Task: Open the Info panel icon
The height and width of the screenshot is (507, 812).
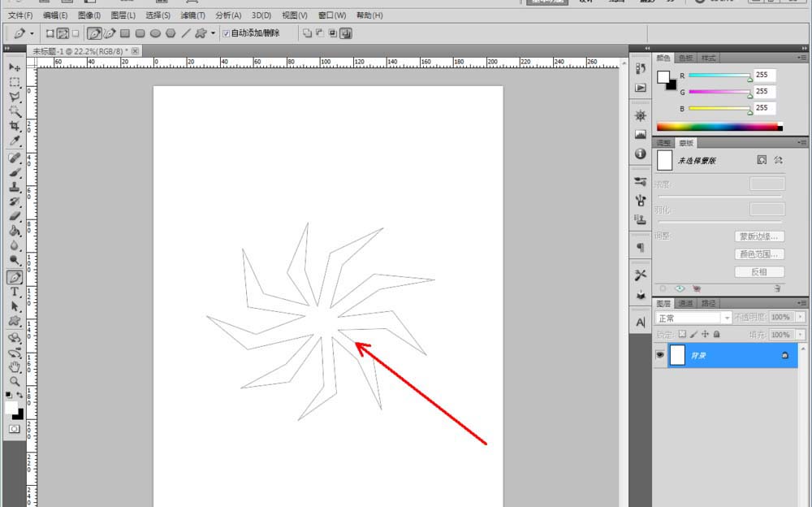Action: [x=641, y=154]
